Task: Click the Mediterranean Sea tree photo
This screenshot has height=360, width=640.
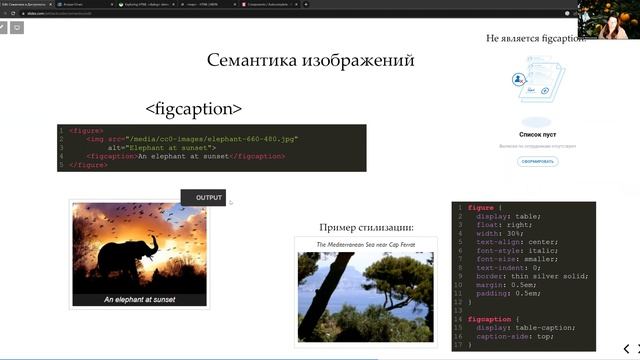Action: [366, 297]
